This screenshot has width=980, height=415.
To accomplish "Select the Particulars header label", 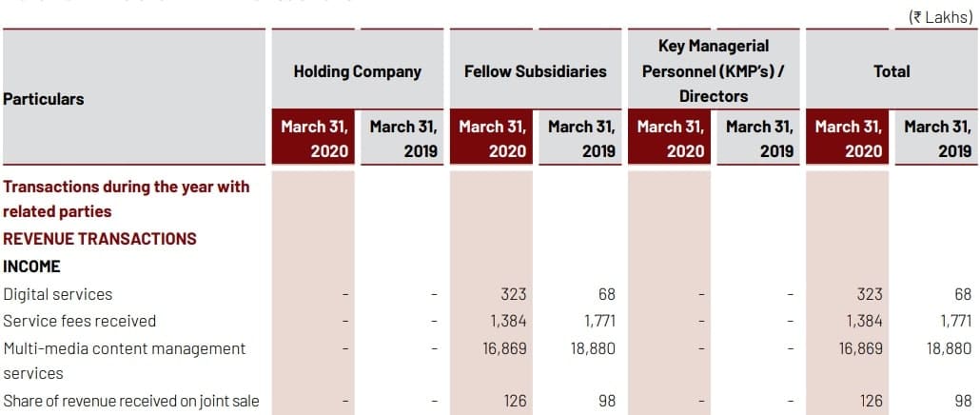I will 44,99.
